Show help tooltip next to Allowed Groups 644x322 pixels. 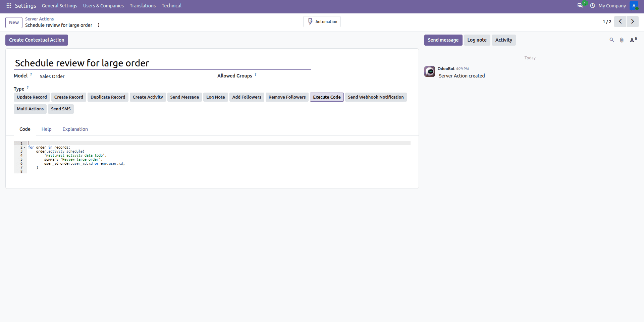[x=256, y=74]
